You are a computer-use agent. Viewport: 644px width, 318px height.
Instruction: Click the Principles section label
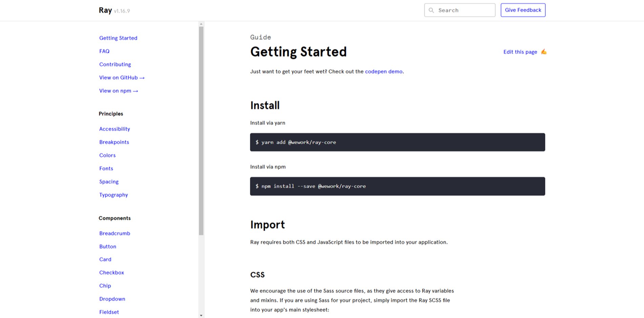111,114
